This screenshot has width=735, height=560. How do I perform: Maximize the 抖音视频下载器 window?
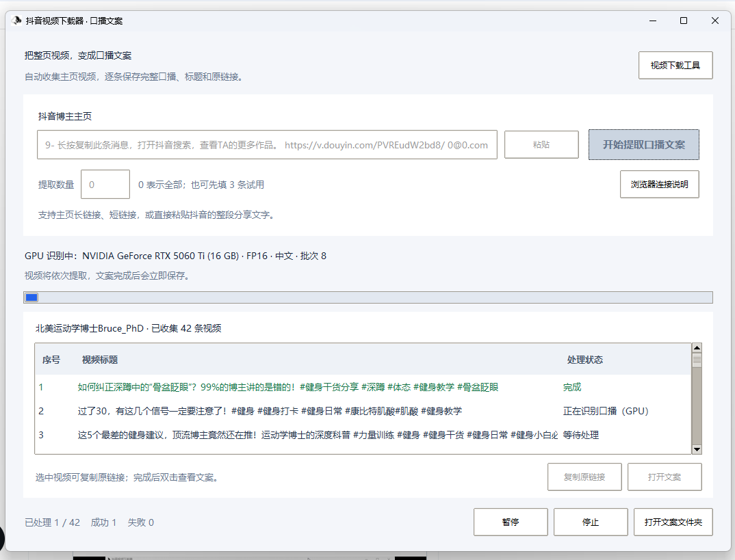coord(684,21)
